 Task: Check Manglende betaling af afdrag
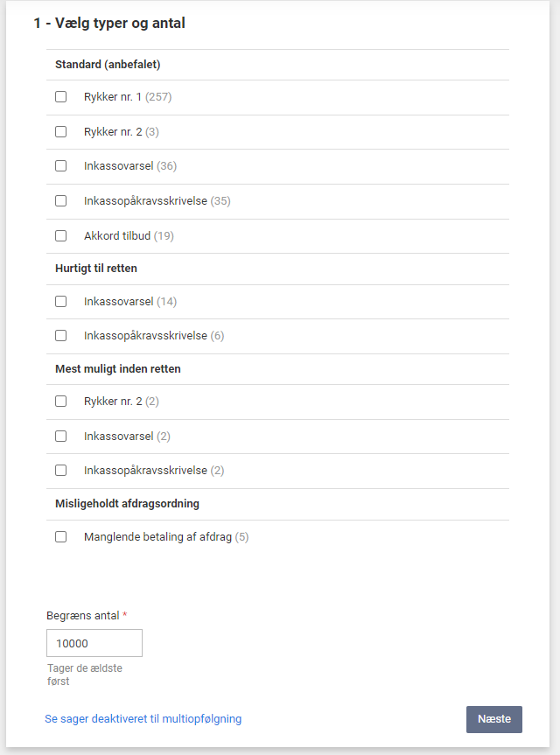tap(60, 536)
